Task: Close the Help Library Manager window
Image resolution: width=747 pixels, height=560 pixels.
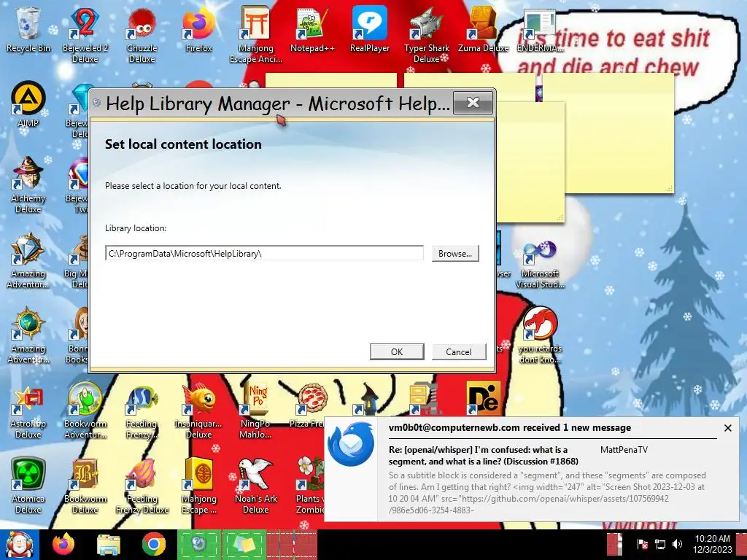Action: click(x=473, y=102)
